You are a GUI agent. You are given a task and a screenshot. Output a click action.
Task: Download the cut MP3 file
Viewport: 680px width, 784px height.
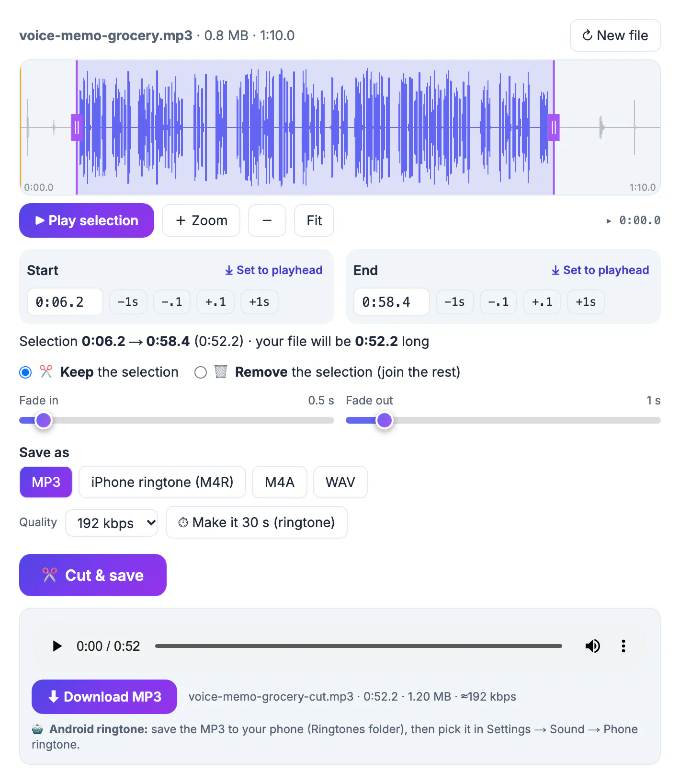(104, 697)
